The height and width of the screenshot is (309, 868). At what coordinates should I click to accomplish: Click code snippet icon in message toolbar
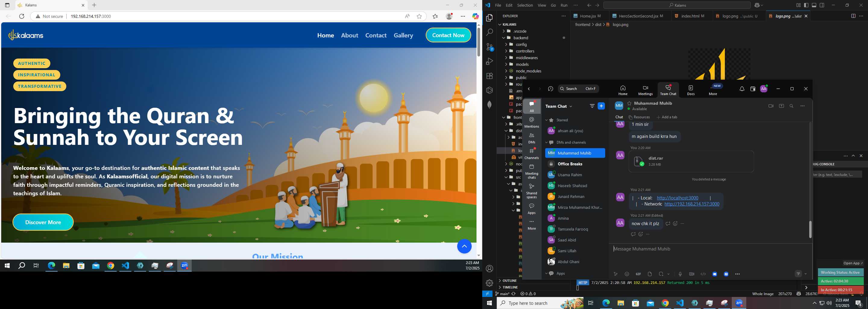pos(703,274)
